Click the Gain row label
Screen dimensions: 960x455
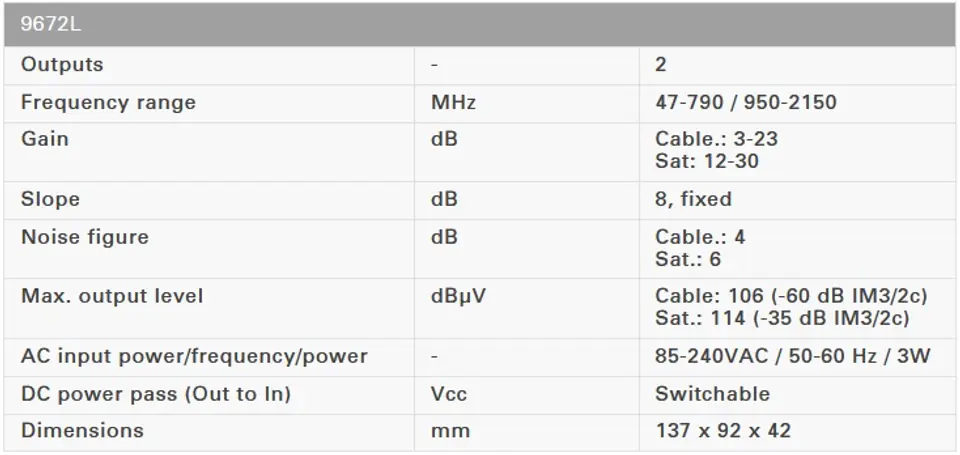45,138
